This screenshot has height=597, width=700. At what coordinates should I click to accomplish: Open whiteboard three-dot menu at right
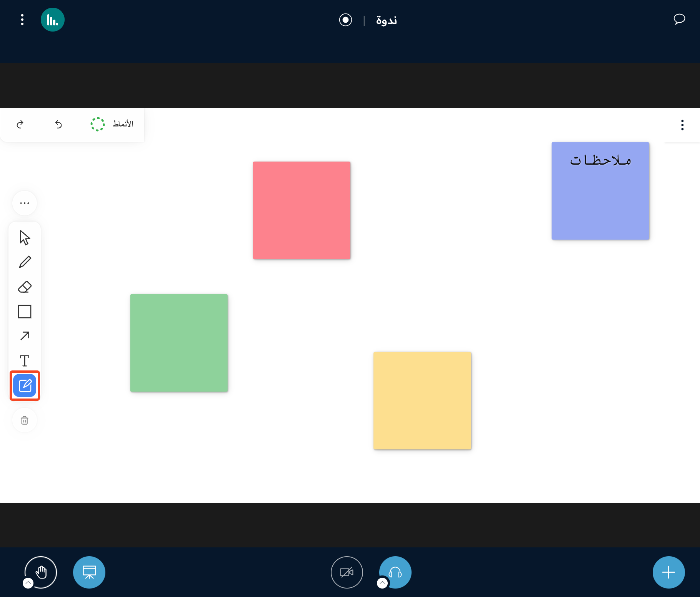click(x=682, y=125)
